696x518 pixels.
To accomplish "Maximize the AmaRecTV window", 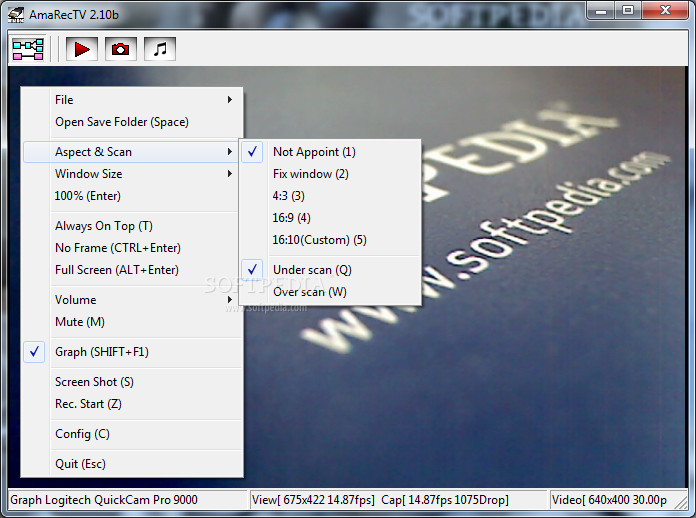I will tap(628, 10).
